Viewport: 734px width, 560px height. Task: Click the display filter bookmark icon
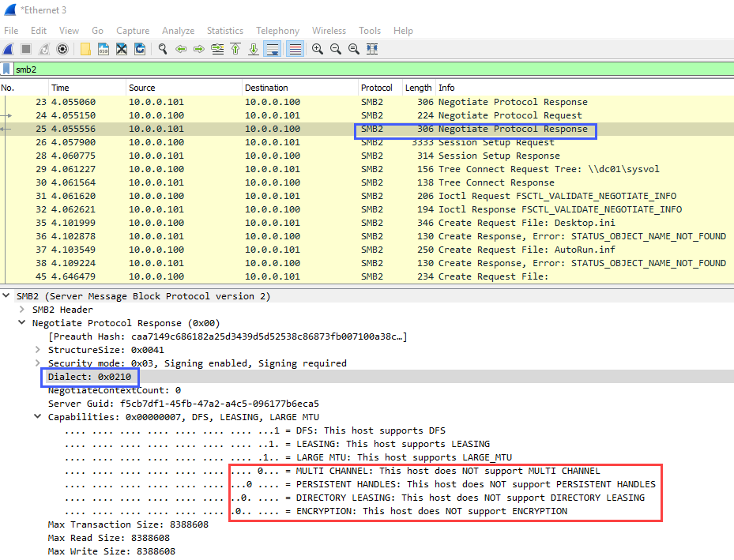(6, 70)
